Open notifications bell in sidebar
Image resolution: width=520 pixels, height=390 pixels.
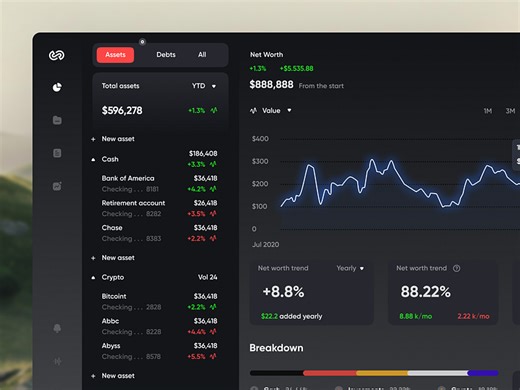tap(57, 328)
